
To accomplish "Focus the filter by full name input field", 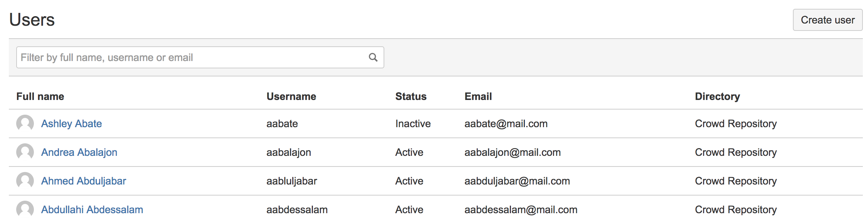I will [200, 57].
